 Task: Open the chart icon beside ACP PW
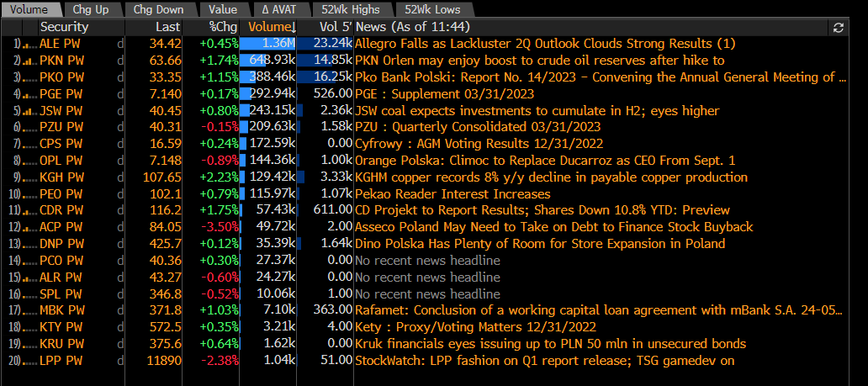tap(29, 227)
